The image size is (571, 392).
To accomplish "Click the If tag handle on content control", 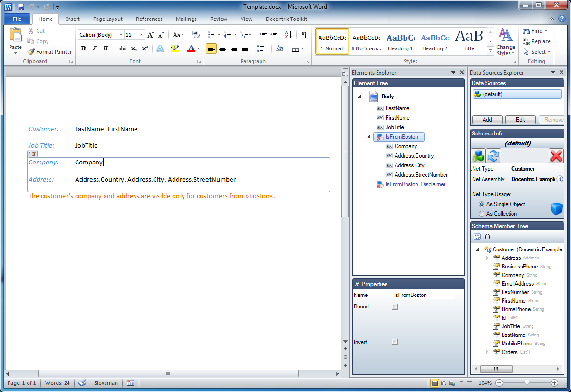I will click(x=32, y=154).
